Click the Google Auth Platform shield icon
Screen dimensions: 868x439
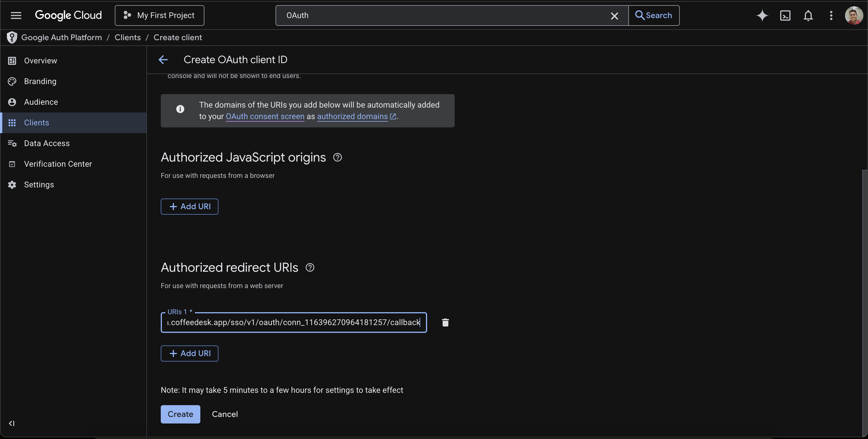pos(12,37)
